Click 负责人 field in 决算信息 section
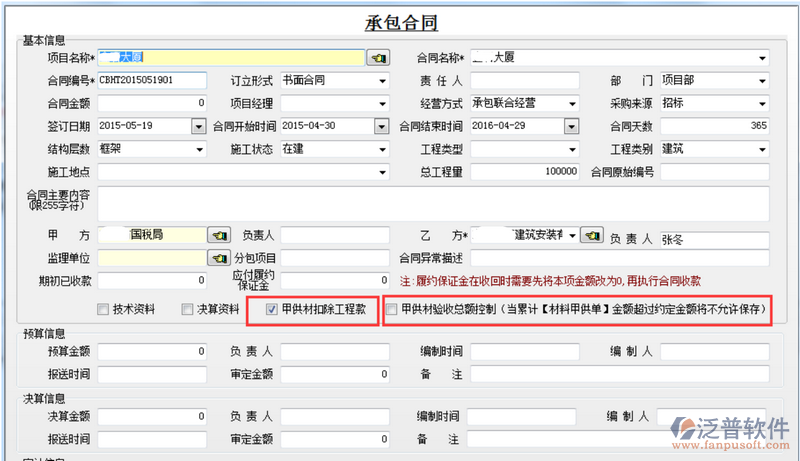Viewport: 800px width, 461px height. click(x=335, y=417)
